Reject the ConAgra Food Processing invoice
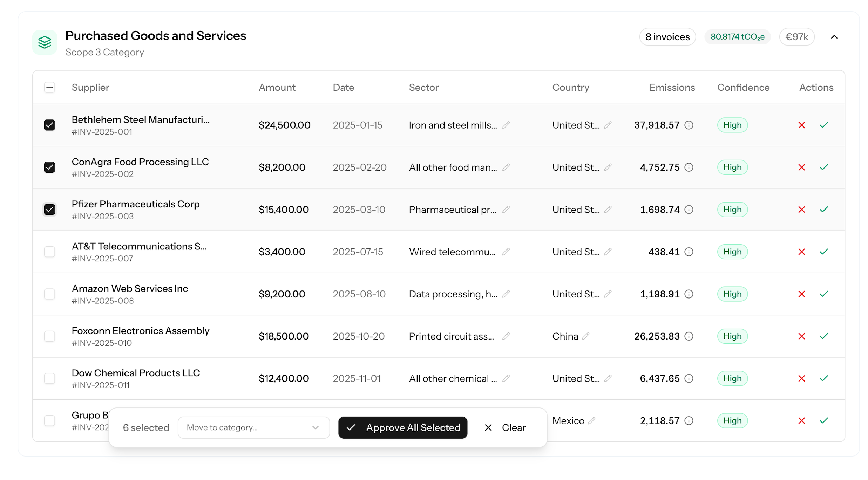The image size is (868, 480). click(801, 167)
